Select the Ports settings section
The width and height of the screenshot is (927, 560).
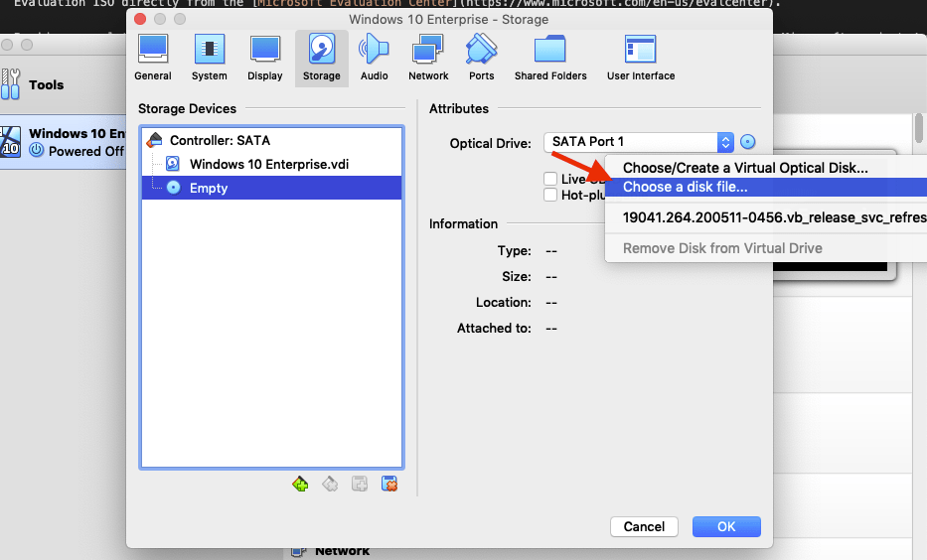click(482, 58)
